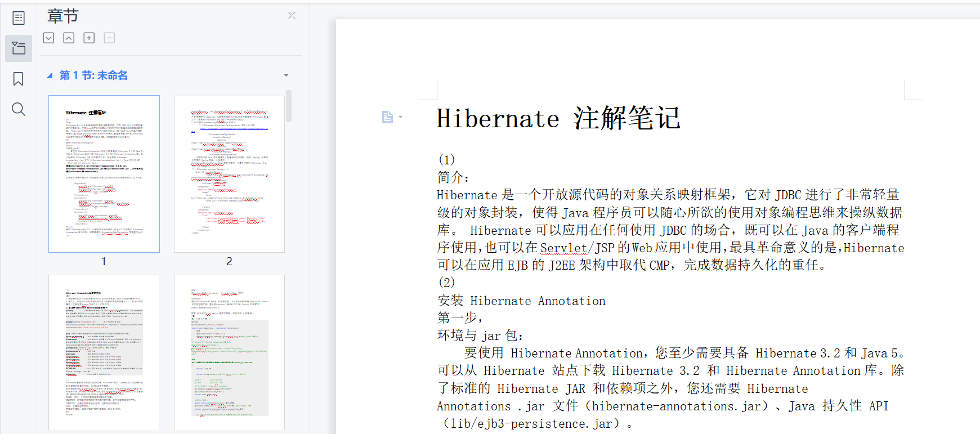Open the fourth page thumbnail
The height and width of the screenshot is (434, 980).
click(x=229, y=353)
